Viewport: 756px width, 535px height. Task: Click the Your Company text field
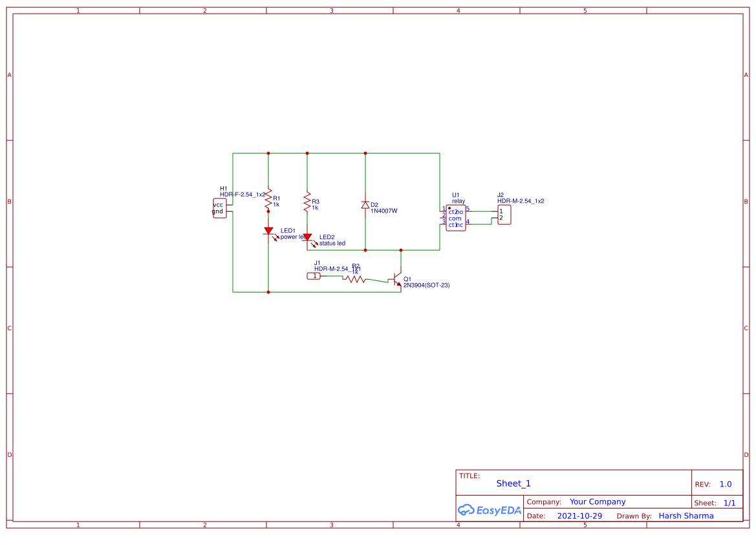click(x=597, y=501)
